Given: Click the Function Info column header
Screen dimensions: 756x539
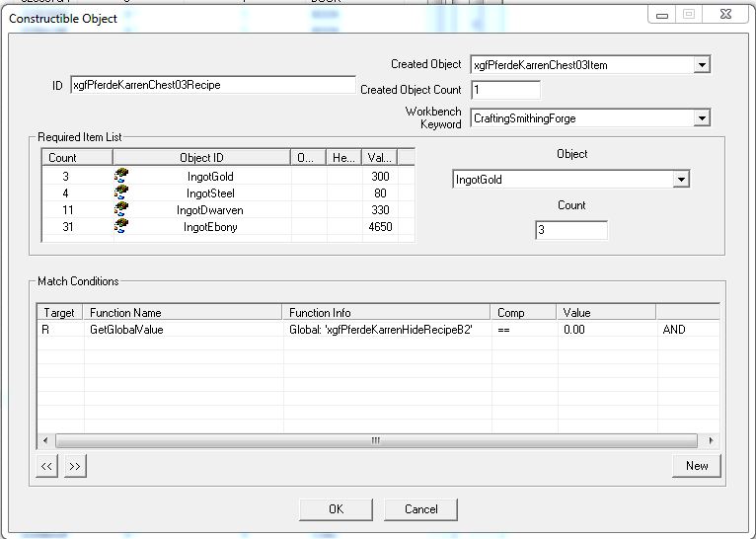Looking at the screenshot, I should (x=386, y=312).
